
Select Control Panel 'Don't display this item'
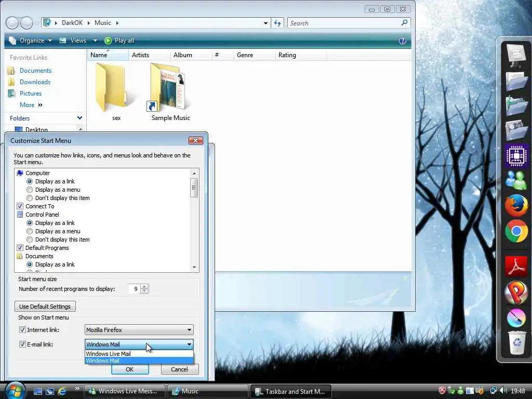[x=30, y=240]
